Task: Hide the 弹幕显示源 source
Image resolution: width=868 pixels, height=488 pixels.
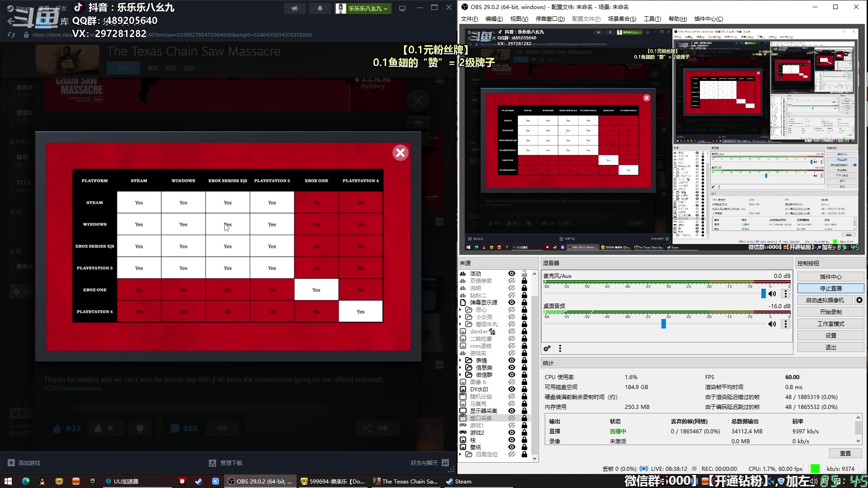Action: coord(512,302)
